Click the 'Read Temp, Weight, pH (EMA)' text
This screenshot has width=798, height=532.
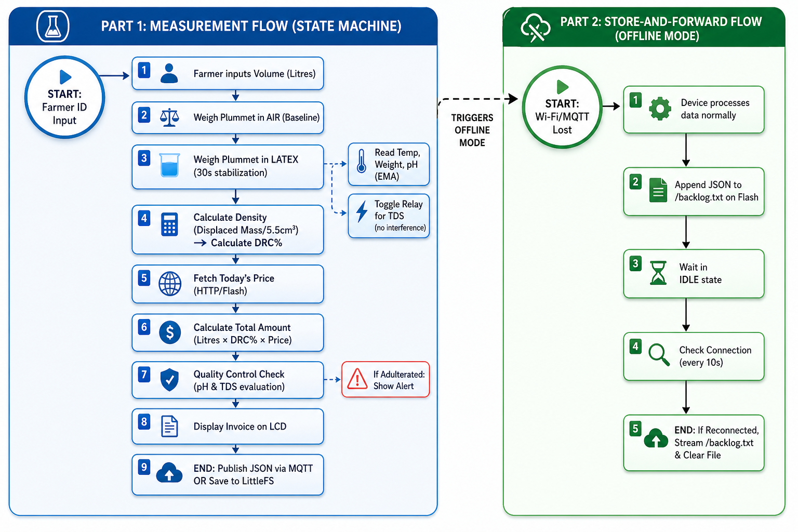[x=397, y=164]
